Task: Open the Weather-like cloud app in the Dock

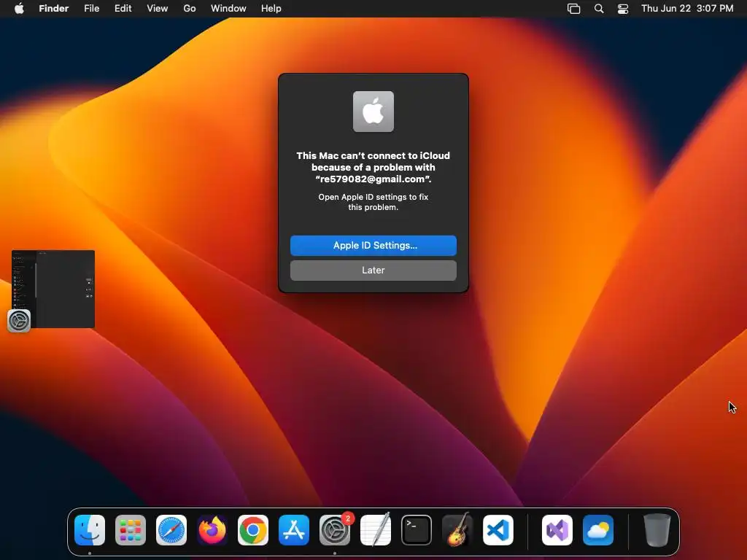Action: click(598, 530)
